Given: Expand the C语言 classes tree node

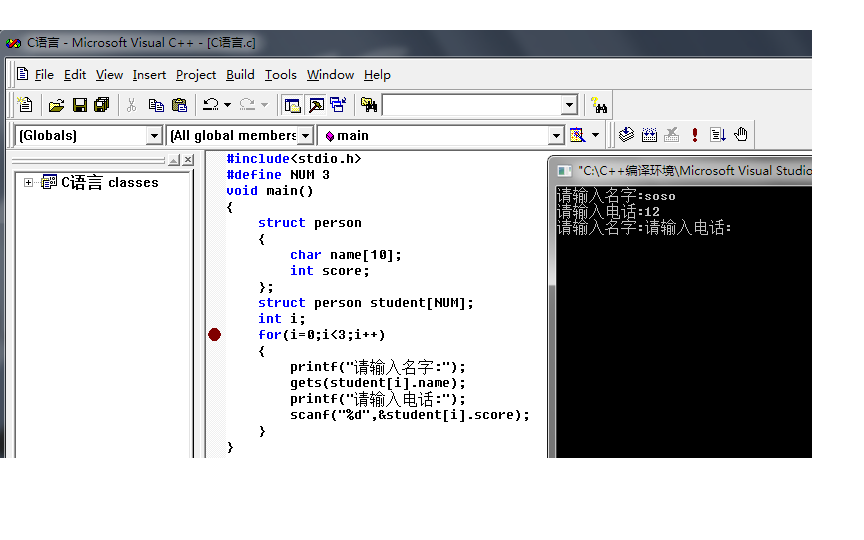Looking at the screenshot, I should (28, 182).
